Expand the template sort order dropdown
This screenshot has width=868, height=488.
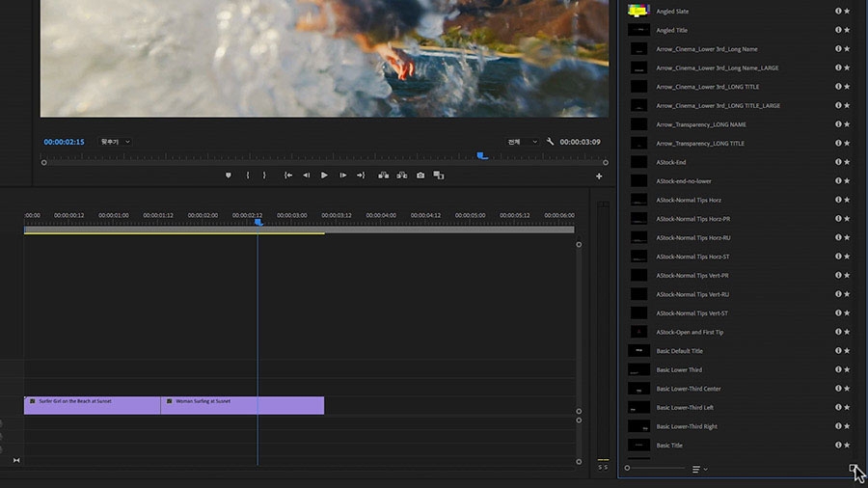coord(700,469)
